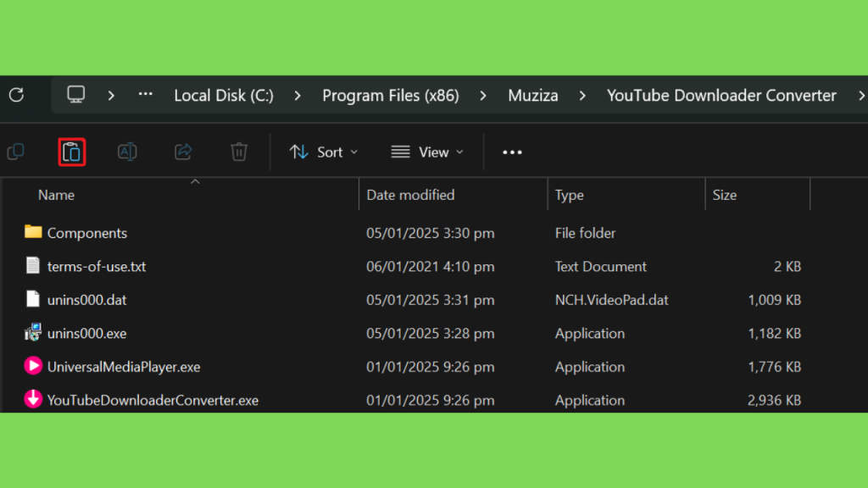
Task: Click the Copy toolbar icon
Action: (16, 152)
